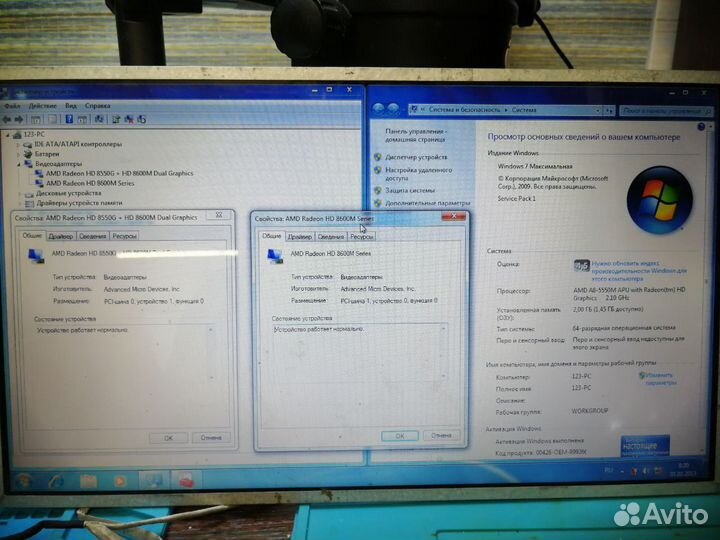Open the Действие menu
Screen dimensions: 720x540
[43, 106]
